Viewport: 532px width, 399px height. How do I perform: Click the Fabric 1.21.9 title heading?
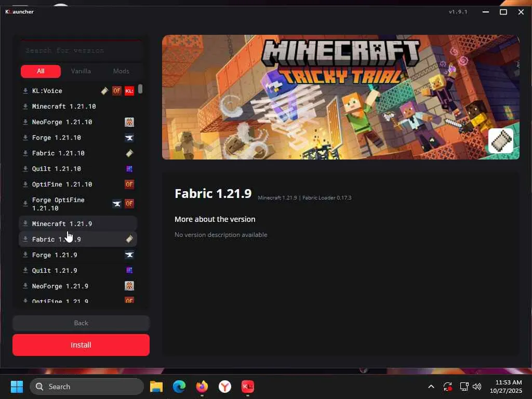click(x=213, y=194)
